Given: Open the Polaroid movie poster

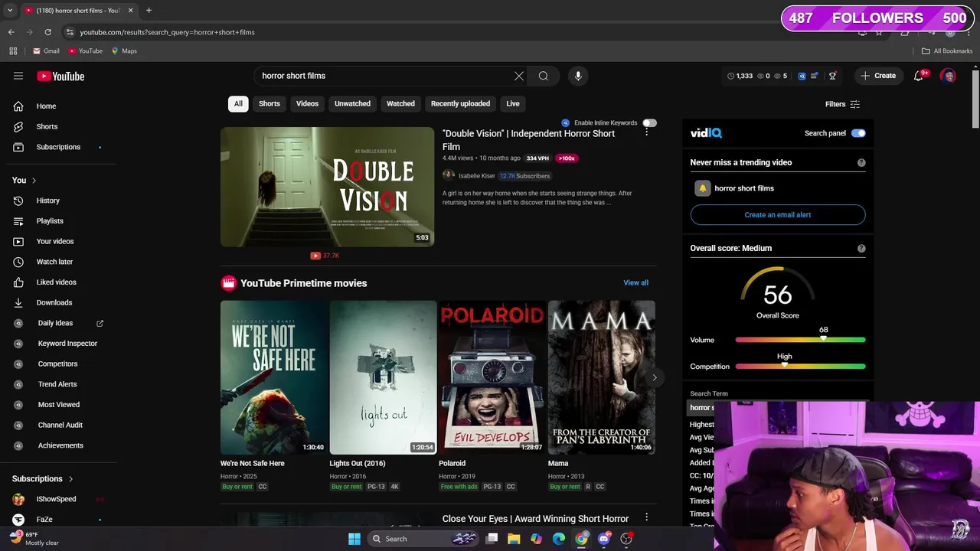Looking at the screenshot, I should click(x=492, y=377).
